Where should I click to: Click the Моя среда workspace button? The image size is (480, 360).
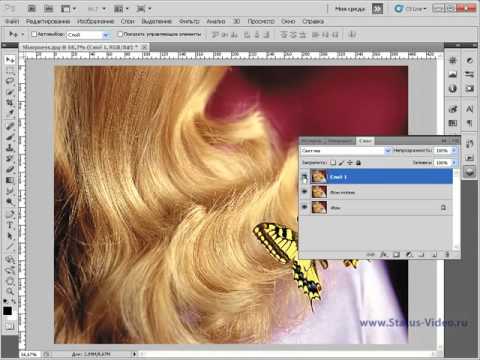(x=350, y=9)
